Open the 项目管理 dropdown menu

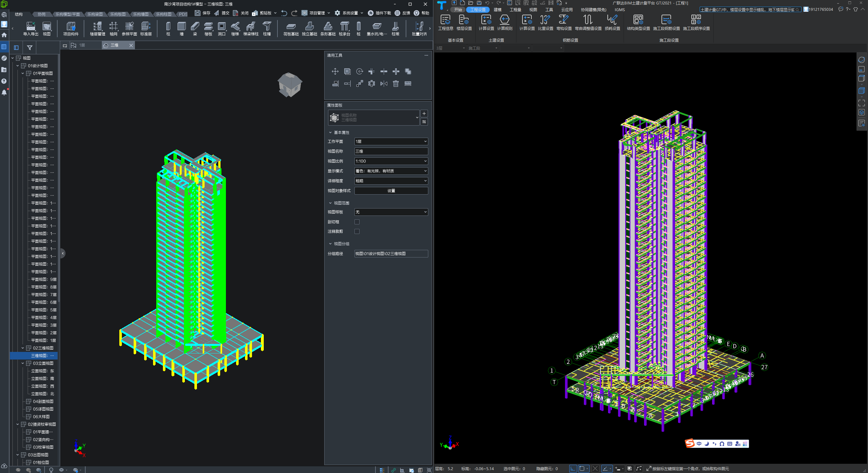[316, 13]
